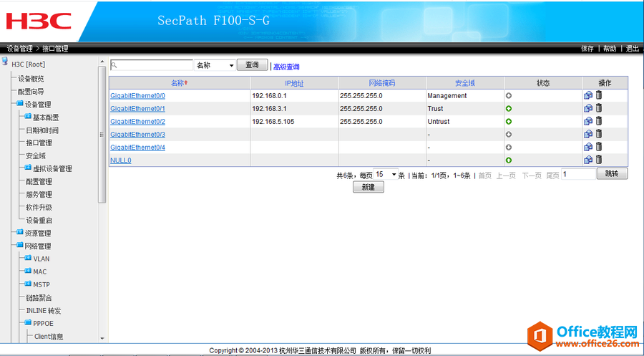This screenshot has height=356, width=644.
Task: Click the H3C logo in the header
Action: [39, 21]
